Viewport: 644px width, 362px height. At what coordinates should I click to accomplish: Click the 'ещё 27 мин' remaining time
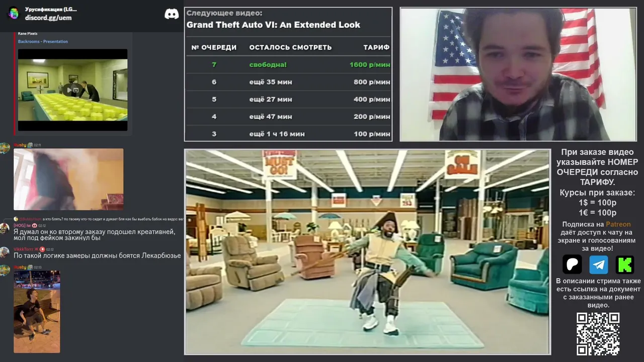click(x=271, y=100)
